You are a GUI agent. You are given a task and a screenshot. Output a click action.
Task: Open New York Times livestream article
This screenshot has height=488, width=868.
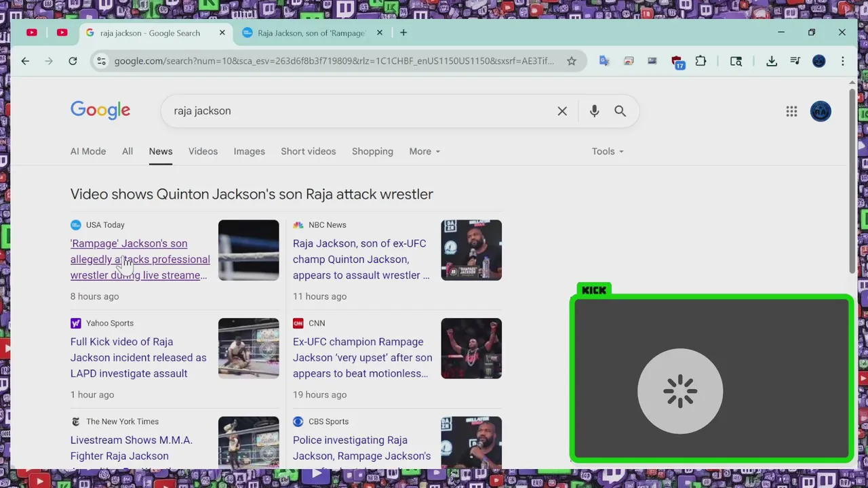(x=132, y=448)
